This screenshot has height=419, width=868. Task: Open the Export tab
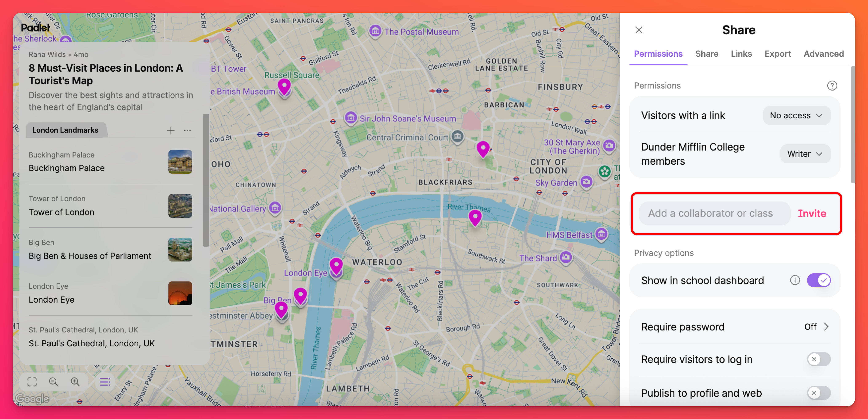pyautogui.click(x=777, y=54)
